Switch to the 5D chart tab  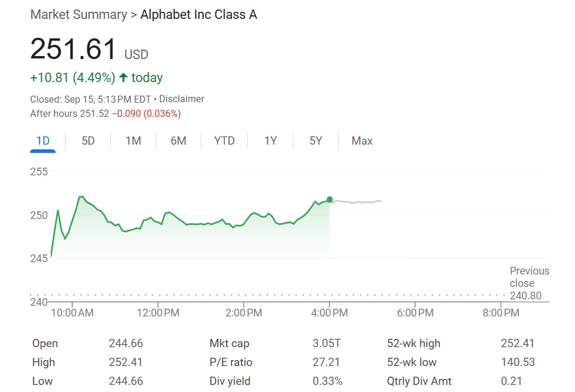click(x=88, y=141)
